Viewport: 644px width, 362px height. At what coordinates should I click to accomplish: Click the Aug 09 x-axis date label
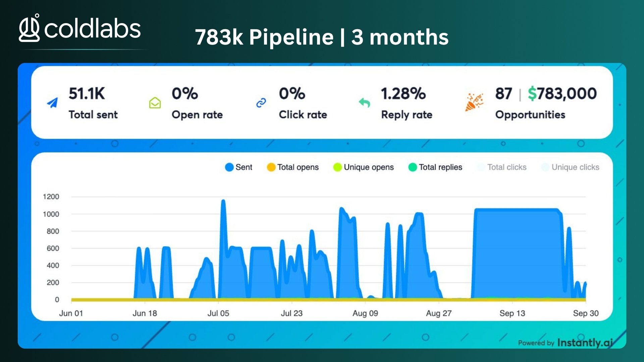[365, 313]
